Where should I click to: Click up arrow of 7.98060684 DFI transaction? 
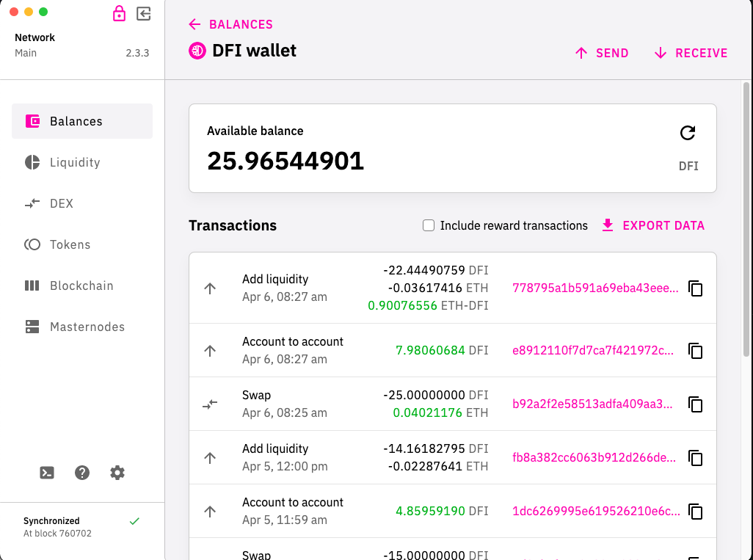pos(210,351)
